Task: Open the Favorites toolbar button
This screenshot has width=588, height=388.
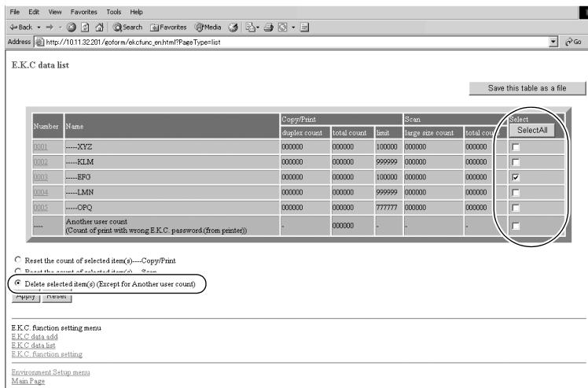Action: point(168,27)
